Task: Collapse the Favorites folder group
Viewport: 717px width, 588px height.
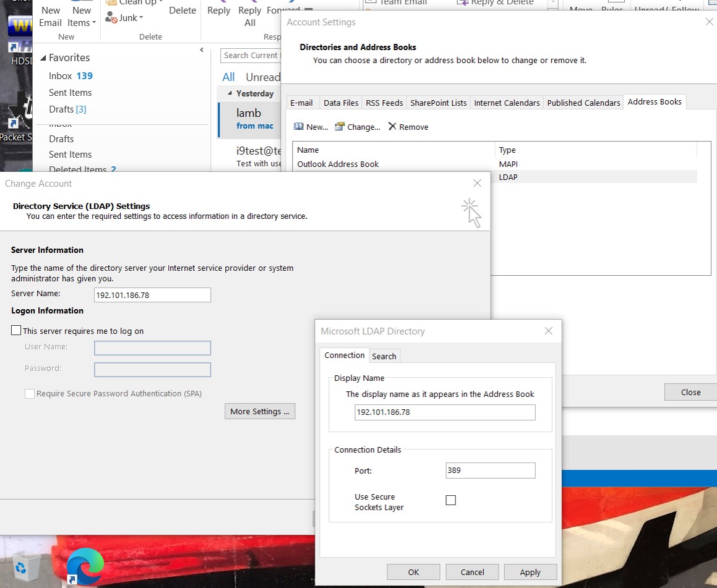Action: click(x=43, y=58)
